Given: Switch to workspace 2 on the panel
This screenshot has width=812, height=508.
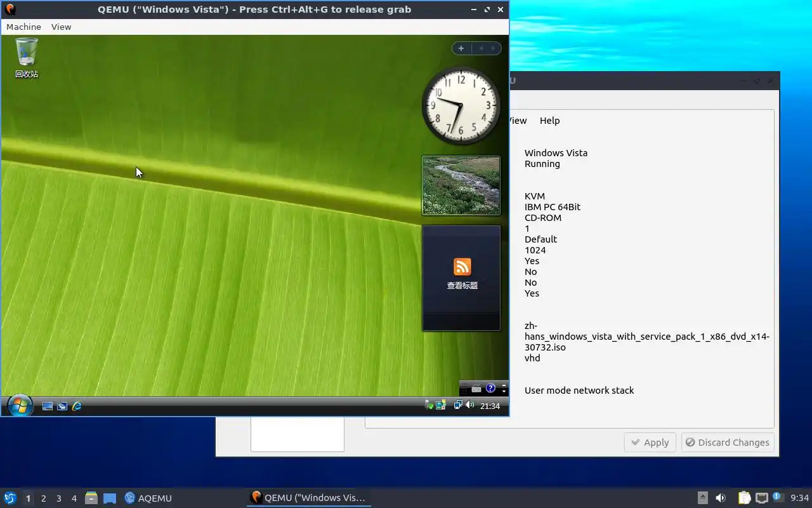Looking at the screenshot, I should (43, 498).
